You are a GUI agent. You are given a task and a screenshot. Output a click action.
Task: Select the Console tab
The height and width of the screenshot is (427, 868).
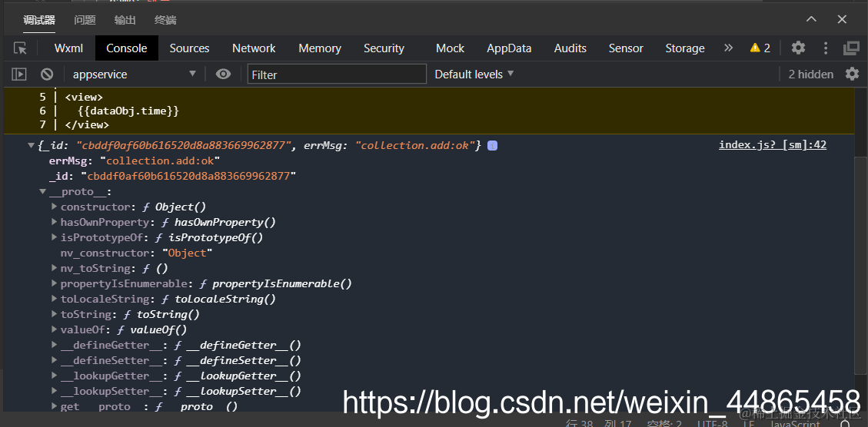127,48
